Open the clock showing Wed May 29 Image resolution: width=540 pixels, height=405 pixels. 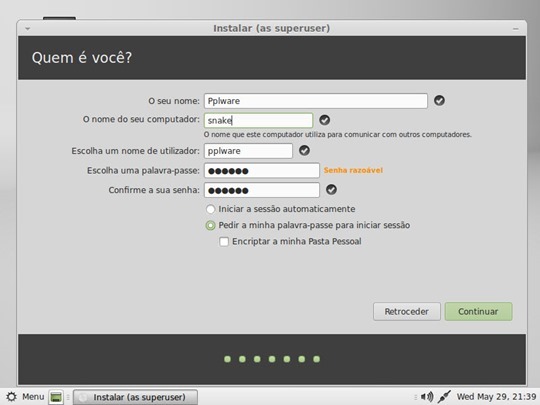496,397
